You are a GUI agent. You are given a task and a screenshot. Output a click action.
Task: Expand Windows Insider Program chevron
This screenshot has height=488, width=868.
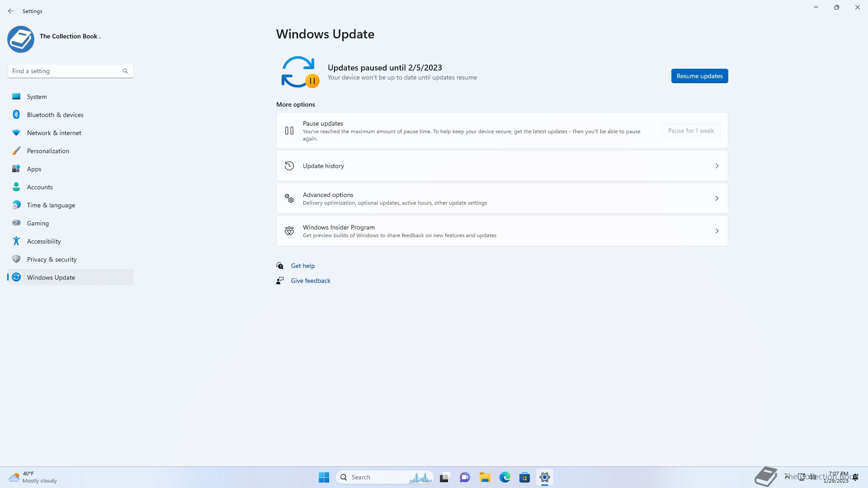pyautogui.click(x=717, y=231)
